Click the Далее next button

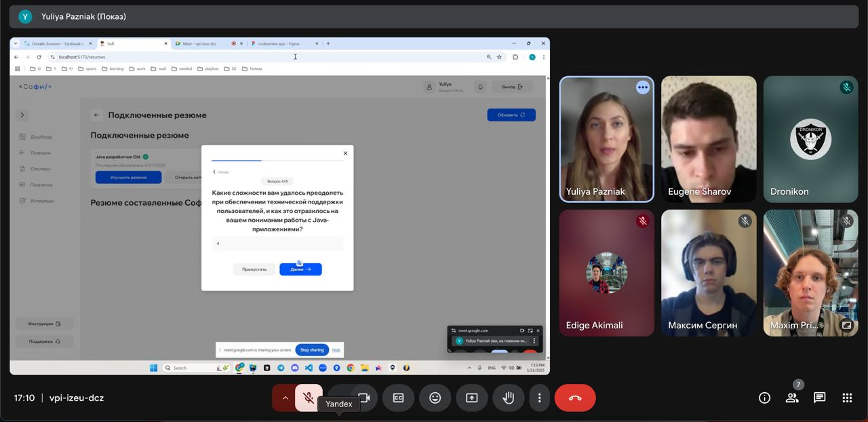click(x=300, y=269)
